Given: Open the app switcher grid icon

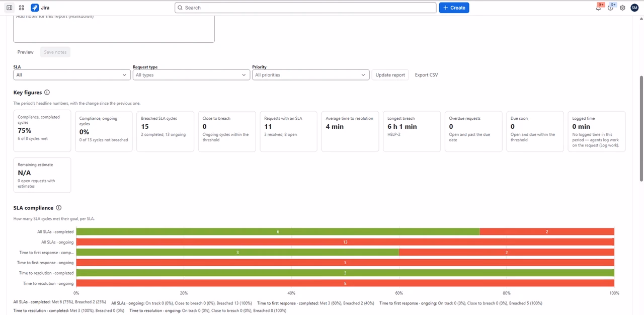Looking at the screenshot, I should [22, 8].
